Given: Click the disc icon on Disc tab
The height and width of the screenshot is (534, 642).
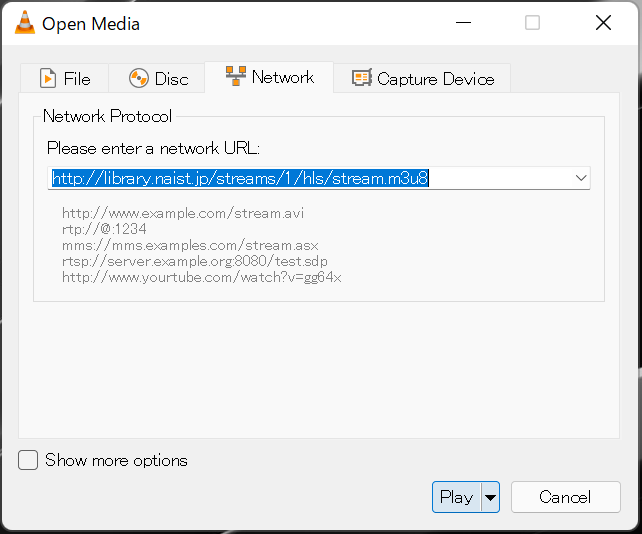Looking at the screenshot, I should [x=139, y=79].
